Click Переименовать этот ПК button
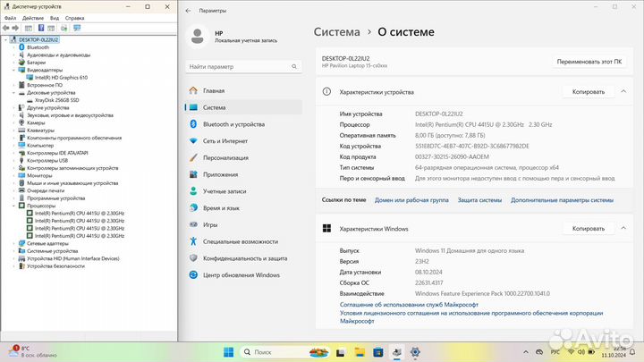The width and height of the screenshot is (644, 362). [x=589, y=62]
